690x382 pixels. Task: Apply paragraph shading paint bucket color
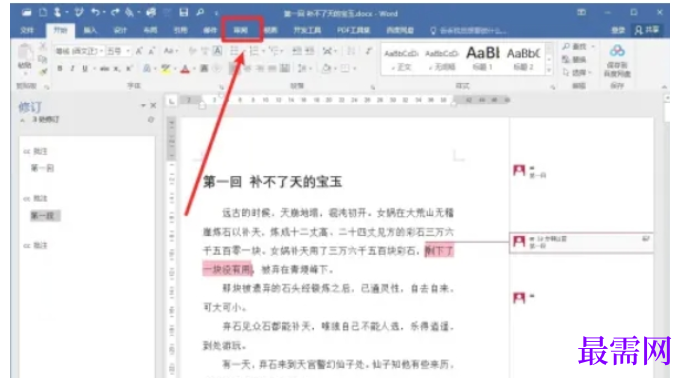click(326, 68)
